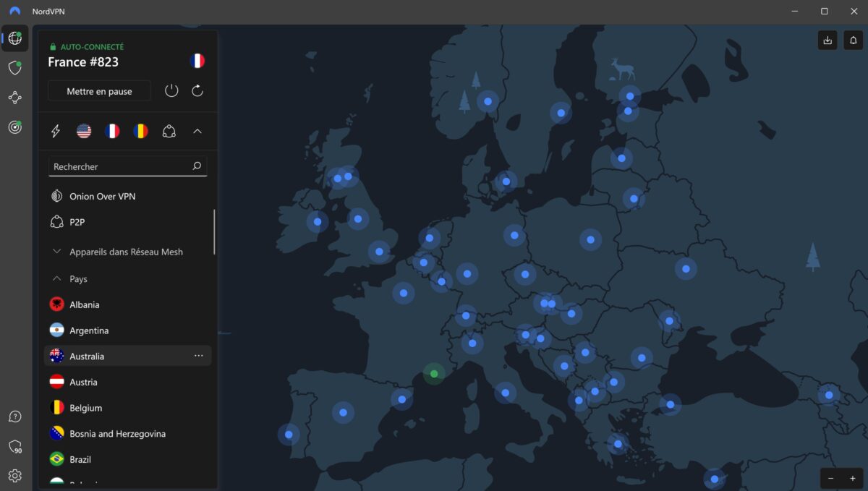
Task: Select Argentina in country list
Action: click(128, 330)
